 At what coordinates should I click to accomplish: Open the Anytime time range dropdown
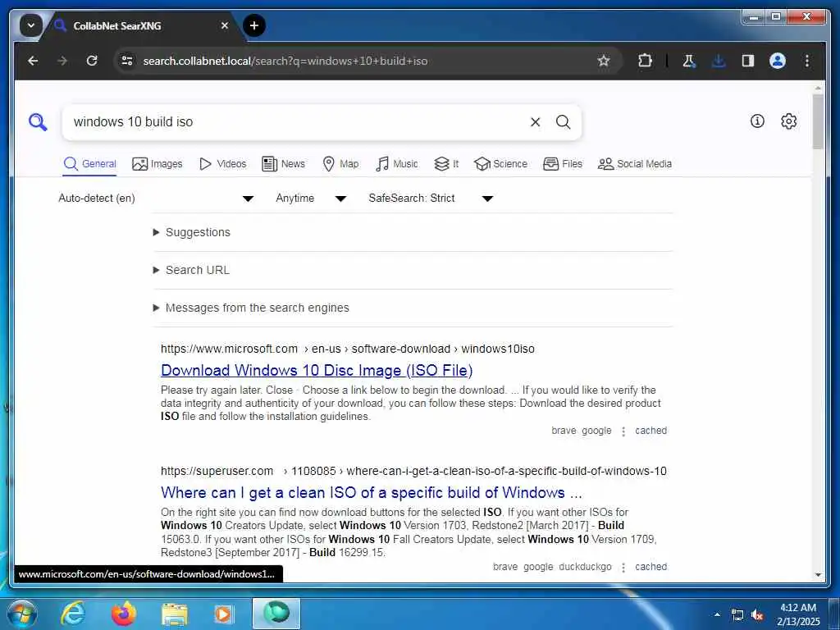click(x=311, y=199)
